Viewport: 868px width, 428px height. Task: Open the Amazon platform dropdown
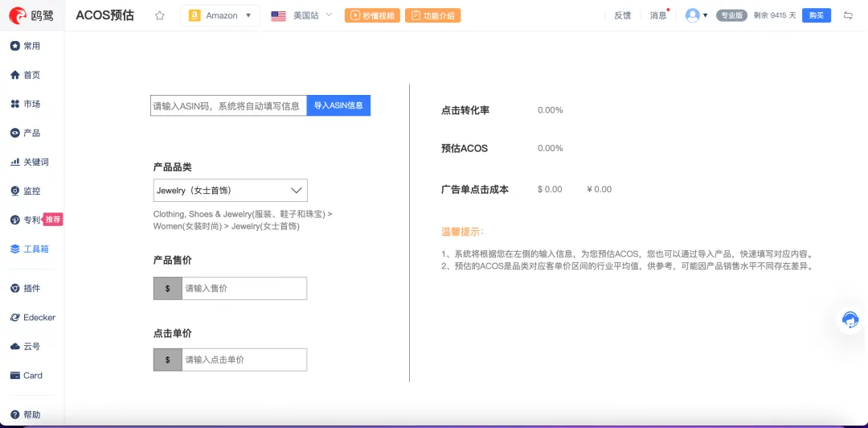[219, 15]
